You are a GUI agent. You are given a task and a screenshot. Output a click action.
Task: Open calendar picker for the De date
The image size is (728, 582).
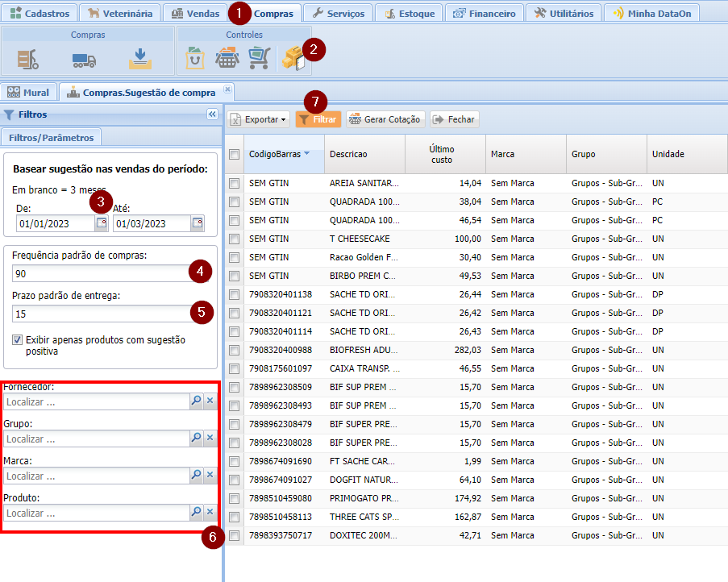point(102,223)
